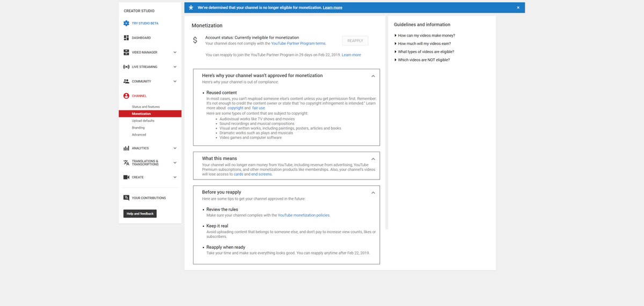Viewport: 644px width, 306px height.
Task: Click the Live Streaming broadcast icon
Action: click(x=126, y=66)
